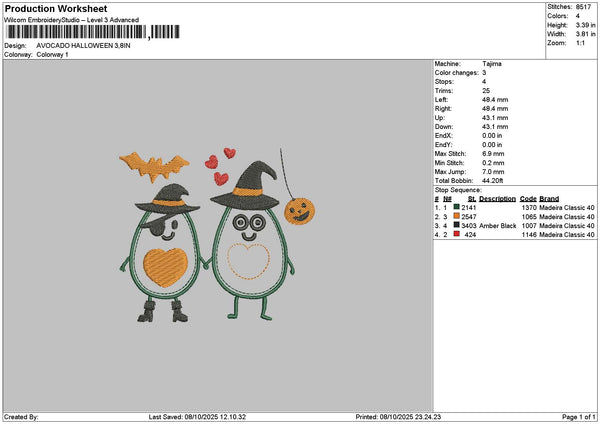This screenshot has width=600, height=424.
Task: Click thread code 1146 in stop sequence
Action: 529,235
